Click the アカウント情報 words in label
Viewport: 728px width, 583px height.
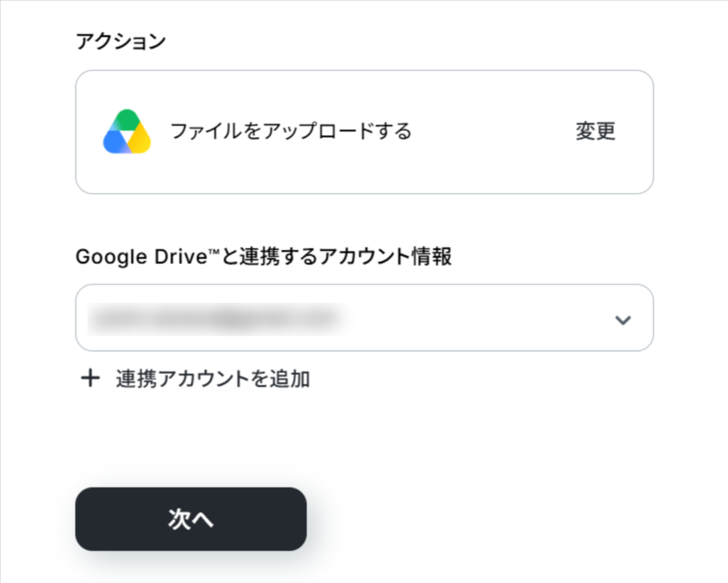point(385,256)
